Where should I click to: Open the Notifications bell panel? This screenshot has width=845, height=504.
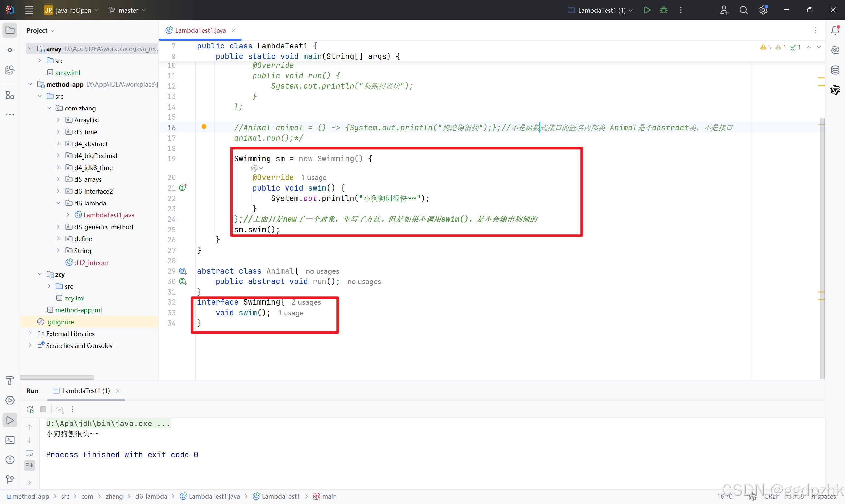point(835,30)
